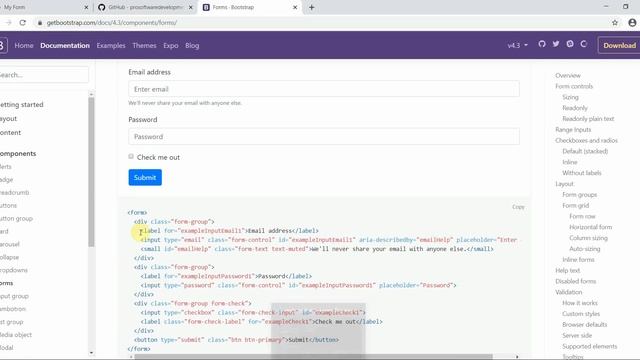This screenshot has width=640, height=360.
Task: Close the My Form tab
Action: [x=86, y=7]
